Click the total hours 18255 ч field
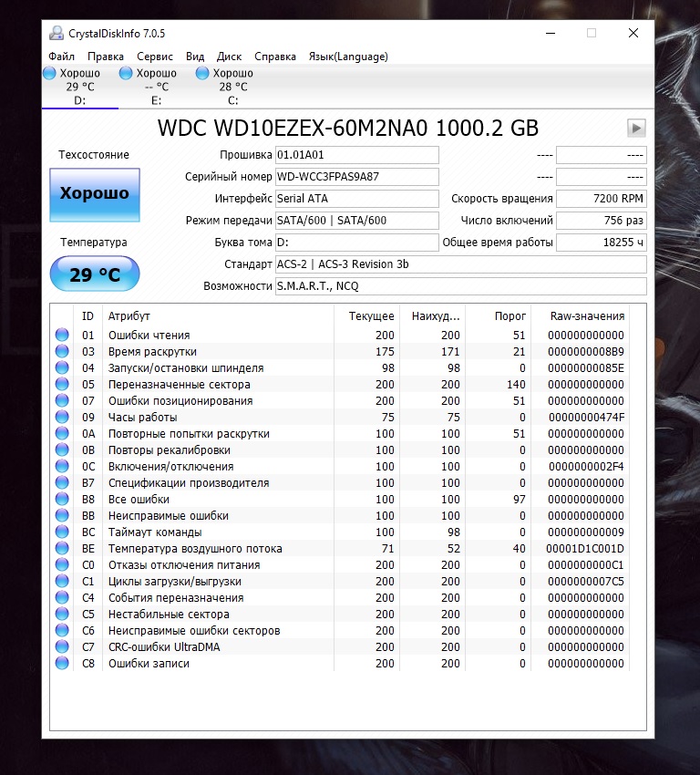The width and height of the screenshot is (700, 775). point(602,243)
